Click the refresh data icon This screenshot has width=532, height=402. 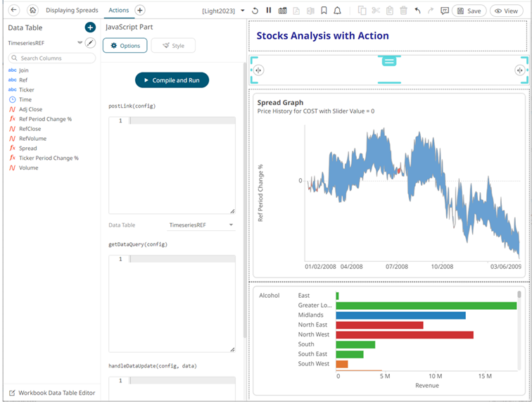pyautogui.click(x=255, y=11)
